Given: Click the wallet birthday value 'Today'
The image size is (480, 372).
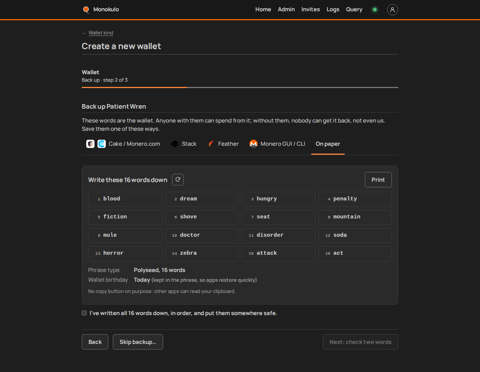Looking at the screenshot, I should tap(142, 280).
